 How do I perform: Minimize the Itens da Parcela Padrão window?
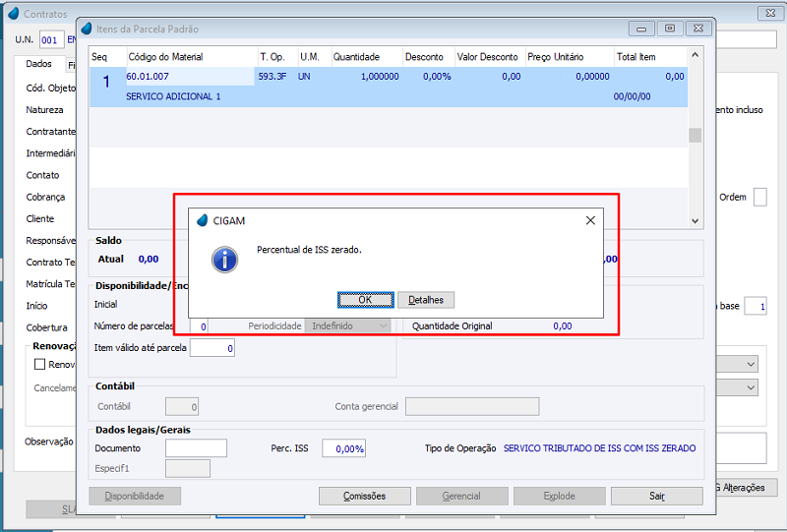641,29
